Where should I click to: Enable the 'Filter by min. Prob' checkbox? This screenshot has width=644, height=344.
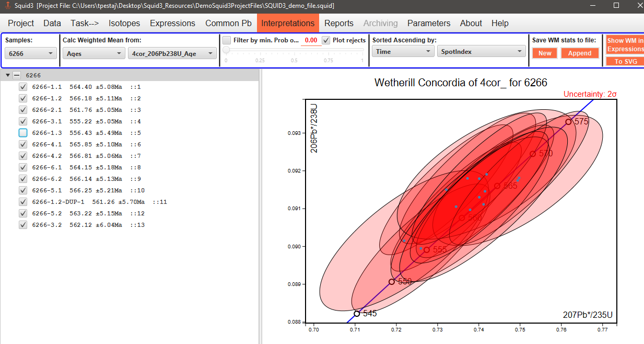(227, 40)
